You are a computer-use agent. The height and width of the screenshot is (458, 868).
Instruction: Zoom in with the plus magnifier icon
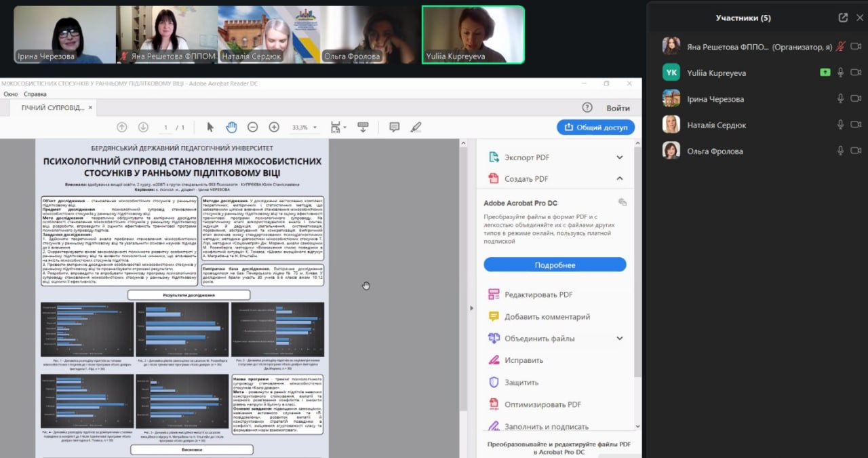pos(274,127)
